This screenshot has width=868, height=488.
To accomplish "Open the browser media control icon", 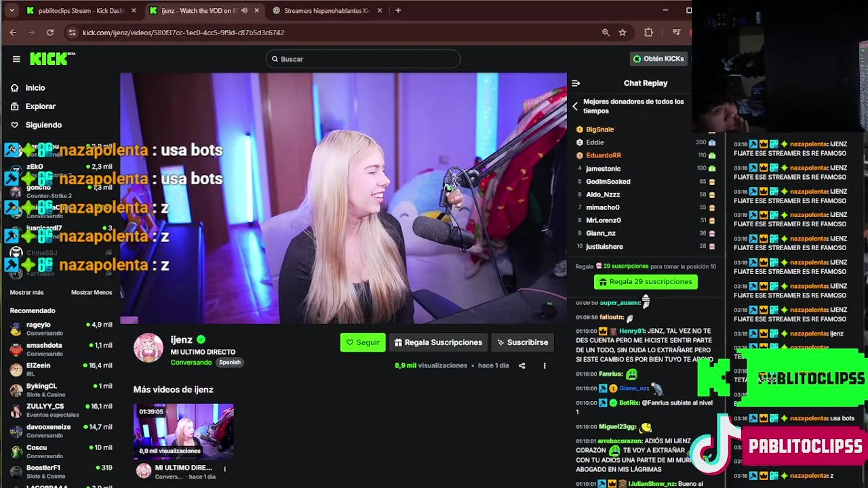I will click(676, 32).
